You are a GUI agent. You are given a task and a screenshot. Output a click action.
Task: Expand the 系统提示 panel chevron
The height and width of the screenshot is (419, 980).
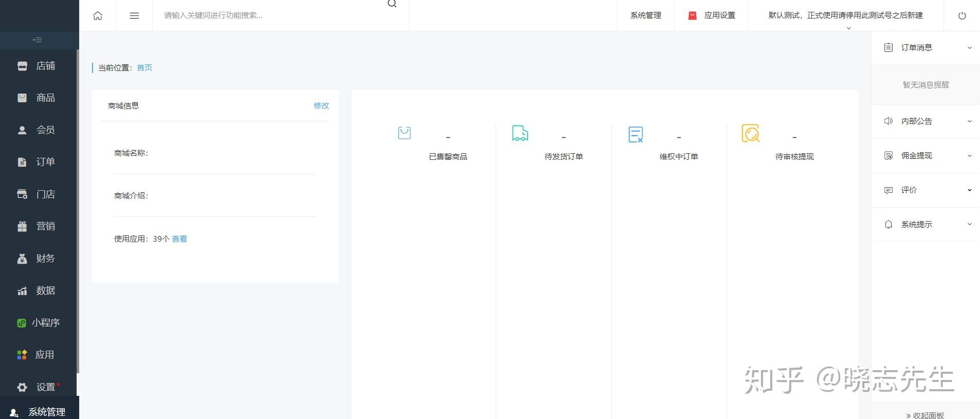point(970,224)
